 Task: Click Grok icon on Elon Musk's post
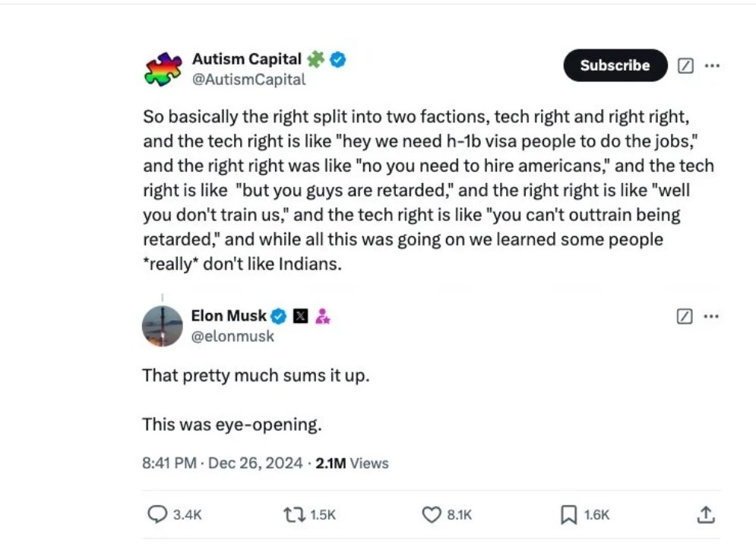coord(685,316)
